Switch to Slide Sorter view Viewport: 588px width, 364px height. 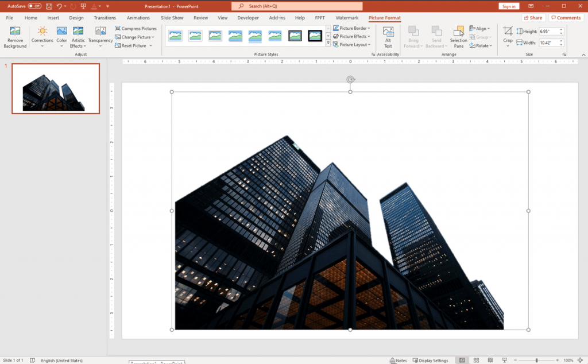477,360
